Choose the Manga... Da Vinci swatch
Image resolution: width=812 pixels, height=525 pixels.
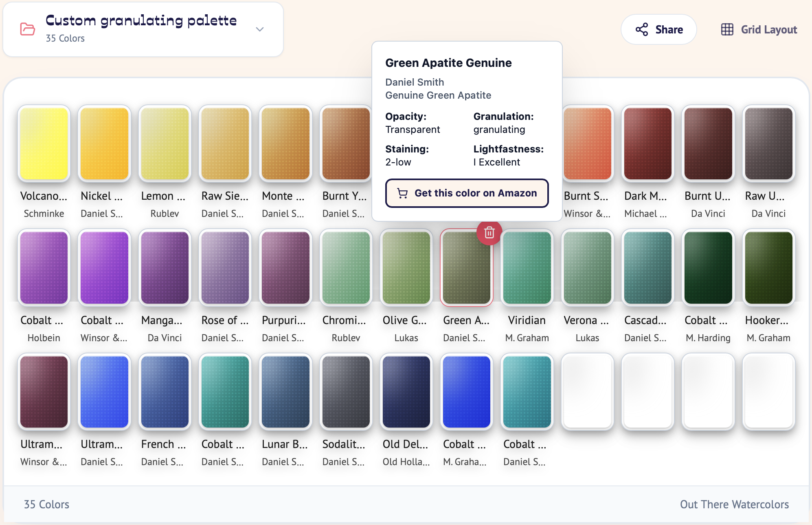point(165,268)
